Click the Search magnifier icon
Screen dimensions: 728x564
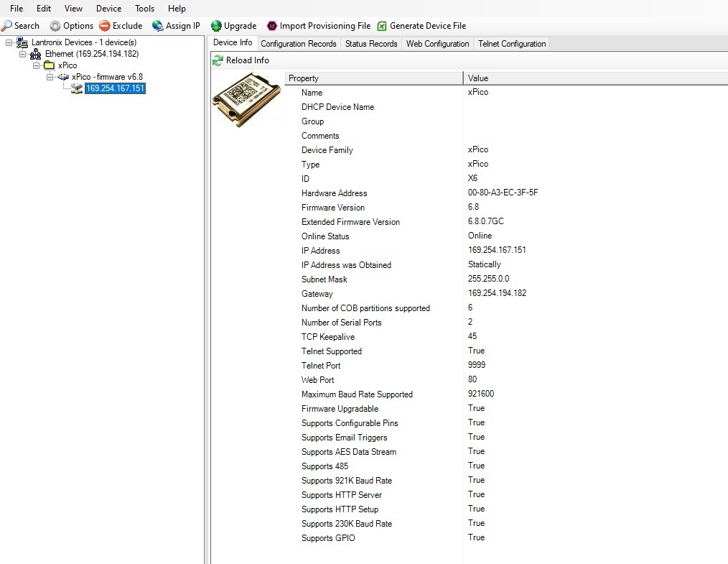coord(6,26)
